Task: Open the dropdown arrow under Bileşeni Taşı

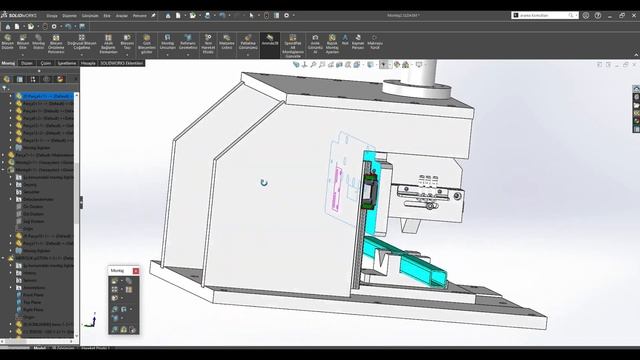Action: pos(127,54)
